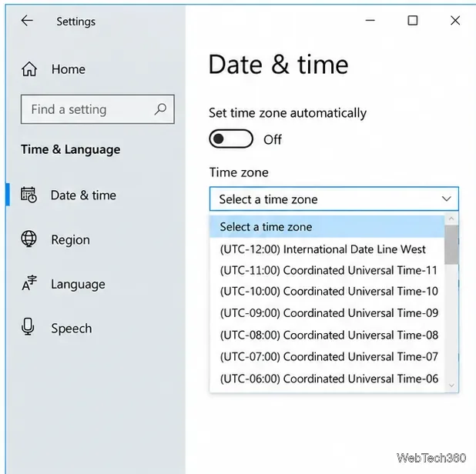
Task: Select (UTC-09:00) Coordinated Universal Time-09
Action: [327, 312]
